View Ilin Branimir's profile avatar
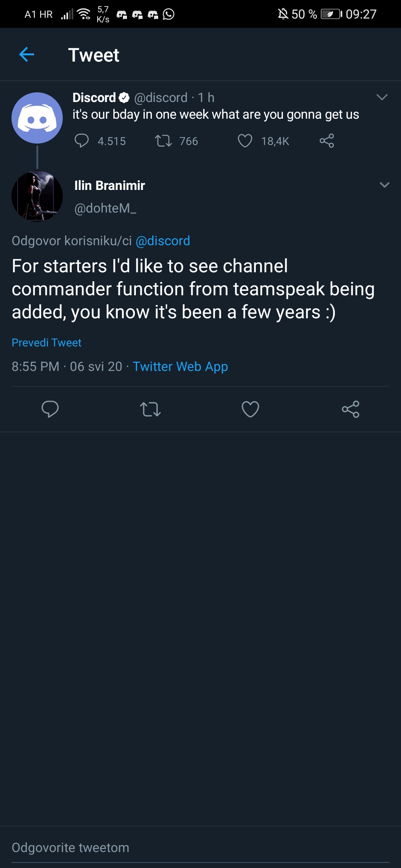401x868 pixels. click(37, 196)
